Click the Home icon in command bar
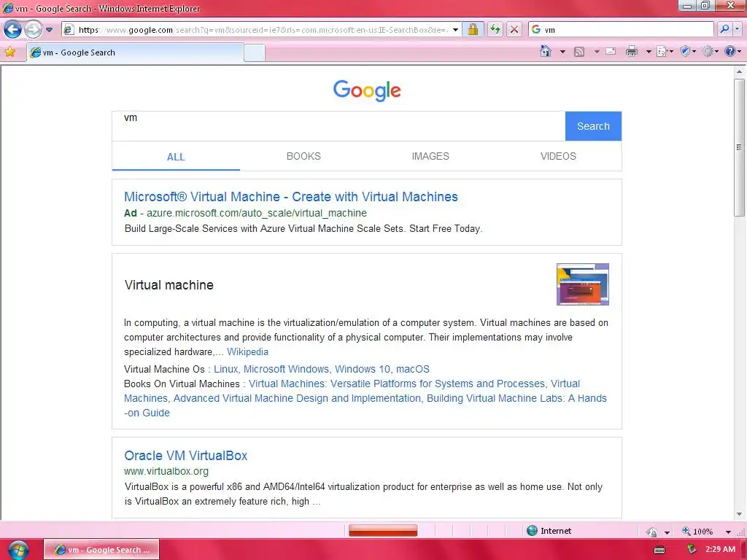 (546, 51)
